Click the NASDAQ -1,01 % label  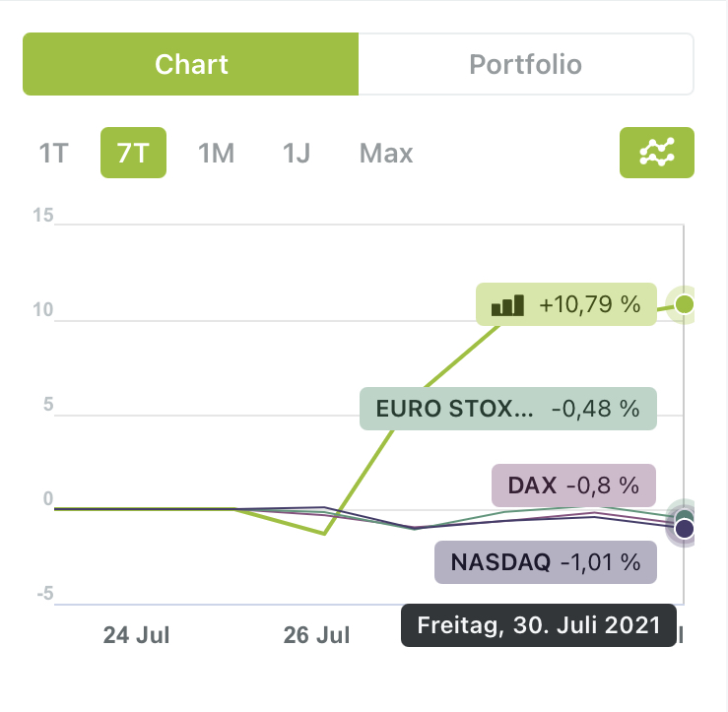coord(546,562)
